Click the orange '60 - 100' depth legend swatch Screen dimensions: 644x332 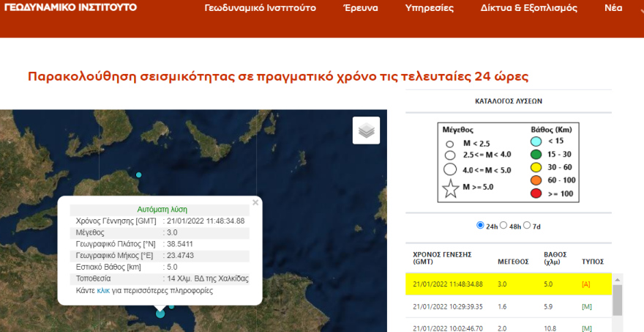536,180
